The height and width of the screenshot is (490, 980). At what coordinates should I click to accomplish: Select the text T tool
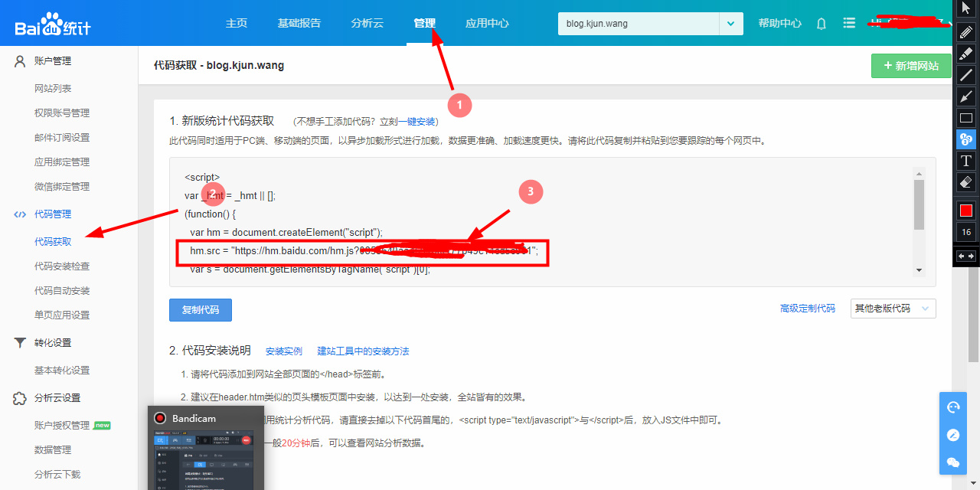click(x=966, y=161)
